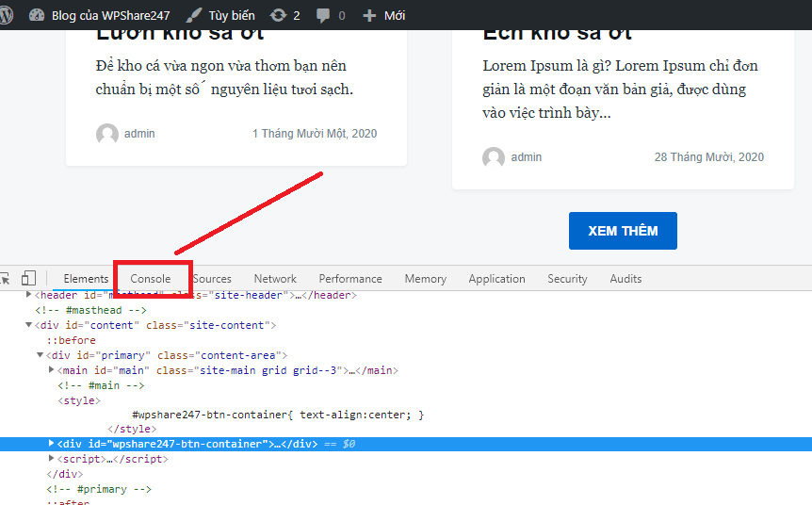This screenshot has width=812, height=505.
Task: Expand the header site-header node
Action: pos(29,294)
